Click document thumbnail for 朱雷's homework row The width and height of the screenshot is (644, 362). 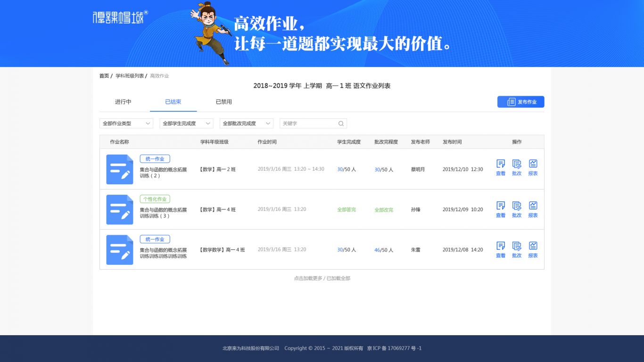120,250
